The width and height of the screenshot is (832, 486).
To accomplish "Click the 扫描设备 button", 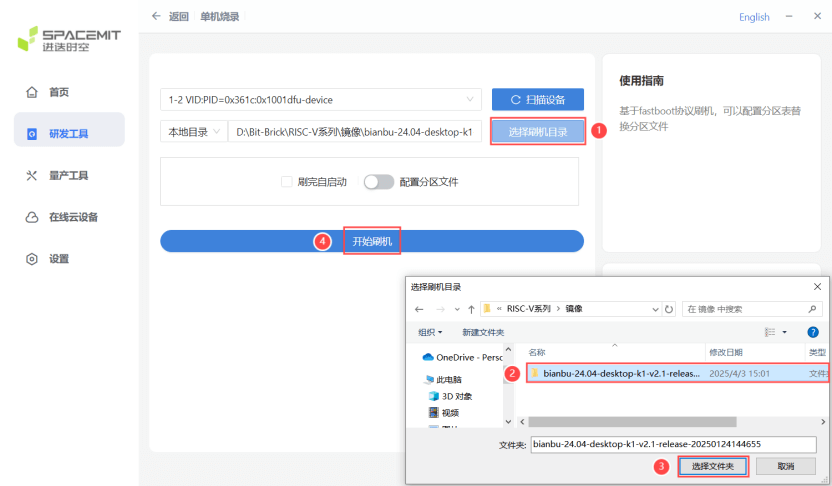I will (x=537, y=100).
